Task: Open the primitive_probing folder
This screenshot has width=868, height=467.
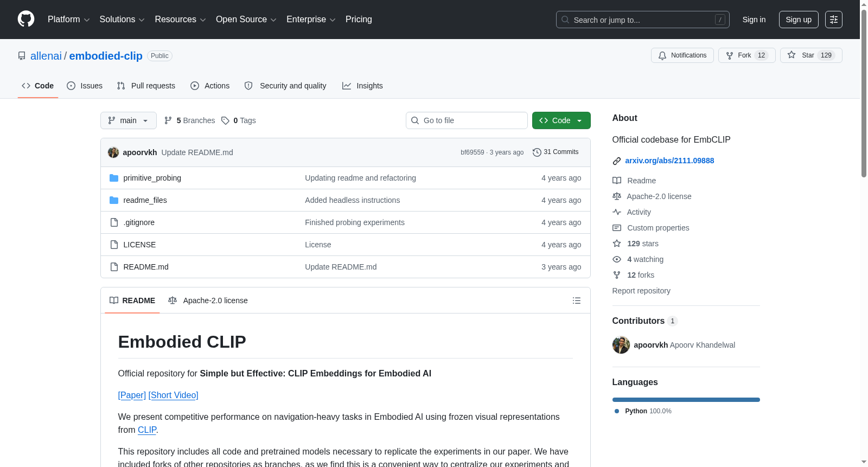Action: [x=152, y=178]
